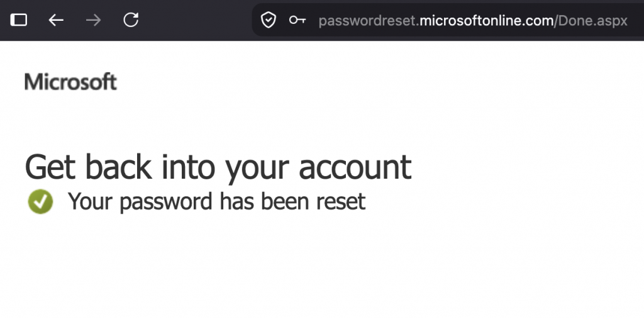Click the greyed-out forward arrow

tap(93, 20)
